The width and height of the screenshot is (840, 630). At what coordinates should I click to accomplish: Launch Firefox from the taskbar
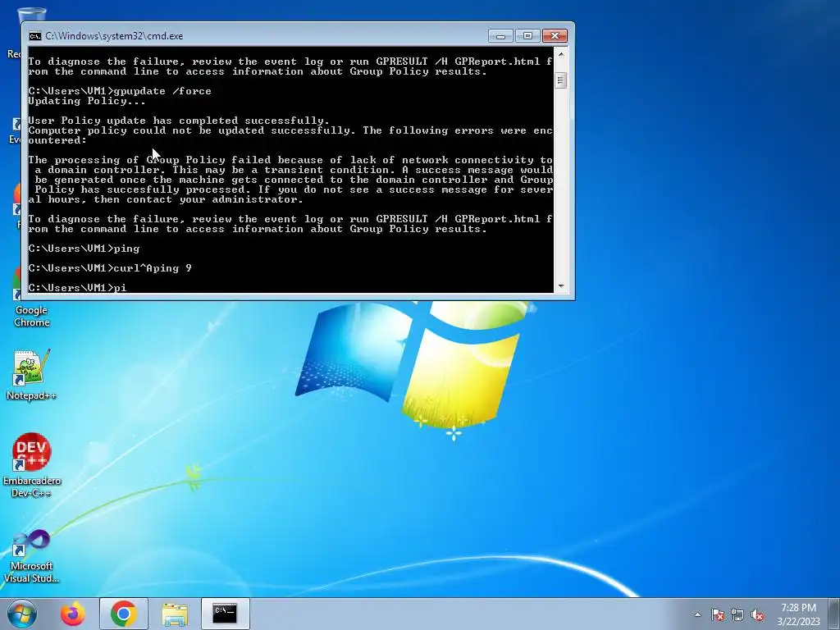click(x=72, y=614)
